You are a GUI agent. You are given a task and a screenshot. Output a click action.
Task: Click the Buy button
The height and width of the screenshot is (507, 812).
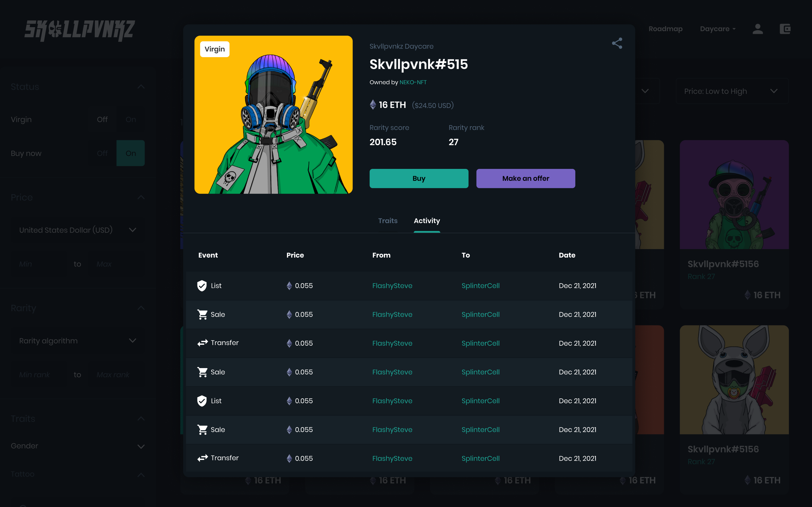tap(419, 178)
